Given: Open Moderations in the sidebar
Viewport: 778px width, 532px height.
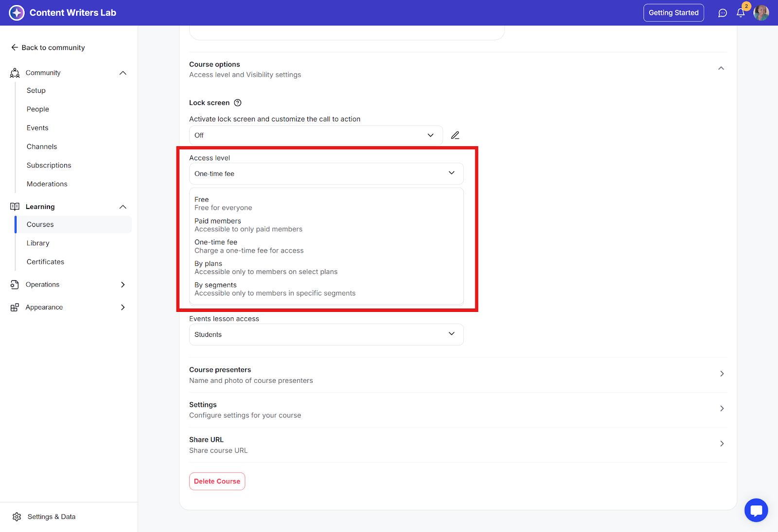Looking at the screenshot, I should coord(47,184).
